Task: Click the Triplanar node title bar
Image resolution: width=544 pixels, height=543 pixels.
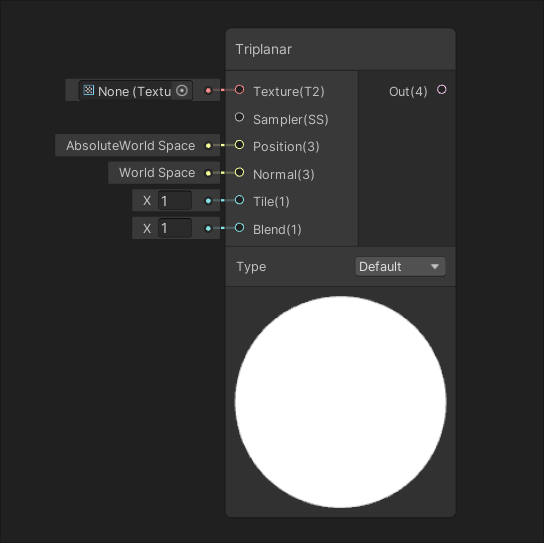Action: tap(340, 49)
